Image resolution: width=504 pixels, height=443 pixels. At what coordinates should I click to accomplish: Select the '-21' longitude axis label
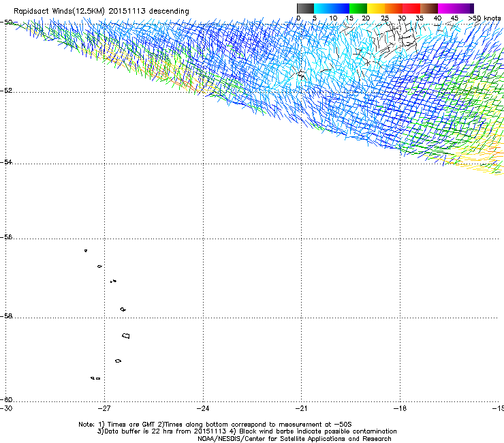click(x=302, y=408)
